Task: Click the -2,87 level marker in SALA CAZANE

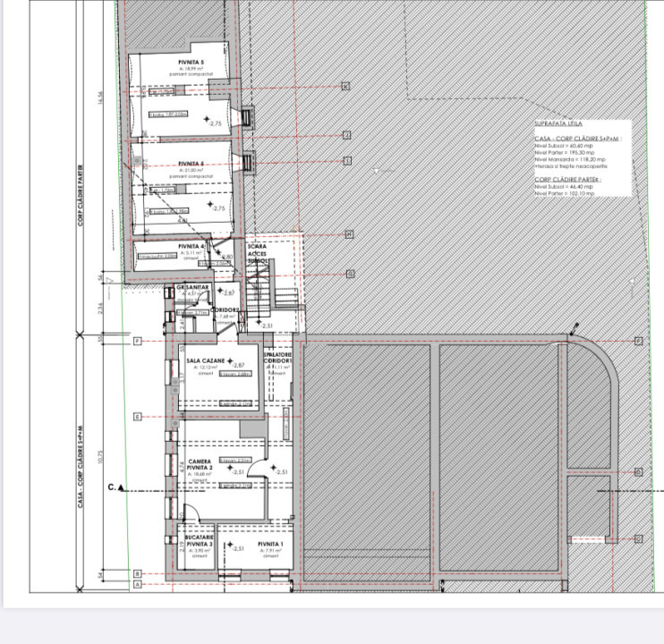Action: (x=237, y=364)
